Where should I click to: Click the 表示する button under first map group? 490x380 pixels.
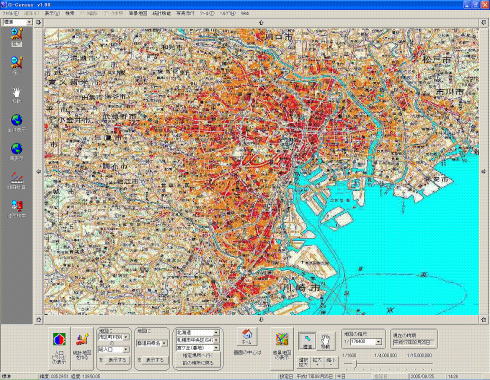116,360
